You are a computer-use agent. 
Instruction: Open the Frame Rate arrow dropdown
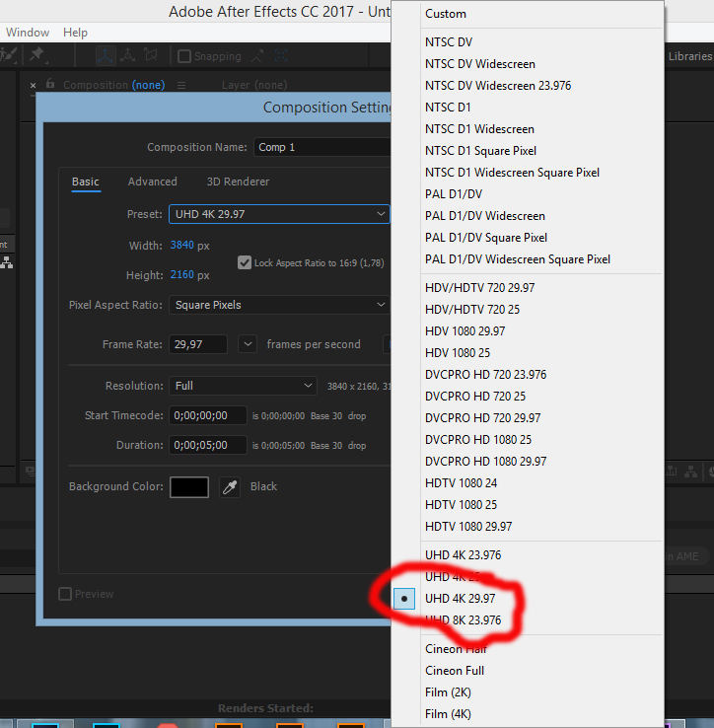tap(248, 344)
